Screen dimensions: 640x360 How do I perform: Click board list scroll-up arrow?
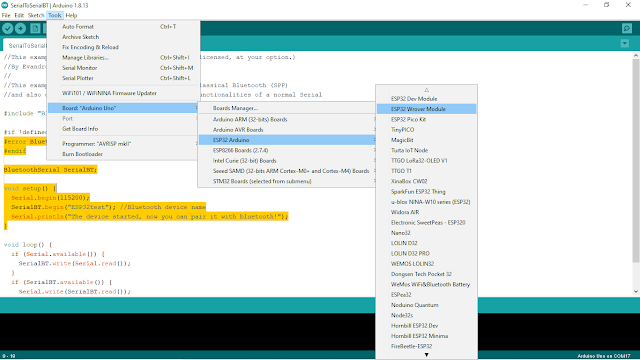(x=427, y=90)
